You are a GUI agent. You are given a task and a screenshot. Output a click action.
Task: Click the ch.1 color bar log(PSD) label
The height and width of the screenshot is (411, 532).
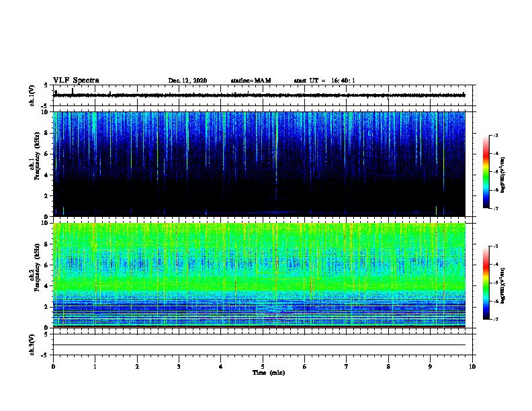502,175
